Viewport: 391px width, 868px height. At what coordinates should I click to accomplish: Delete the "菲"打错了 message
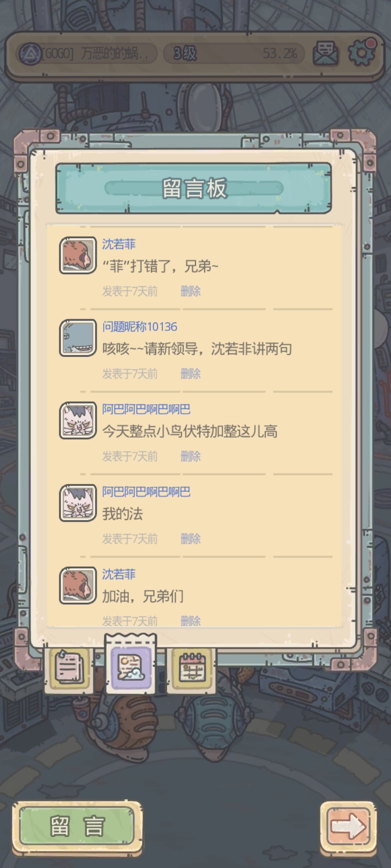point(190,291)
